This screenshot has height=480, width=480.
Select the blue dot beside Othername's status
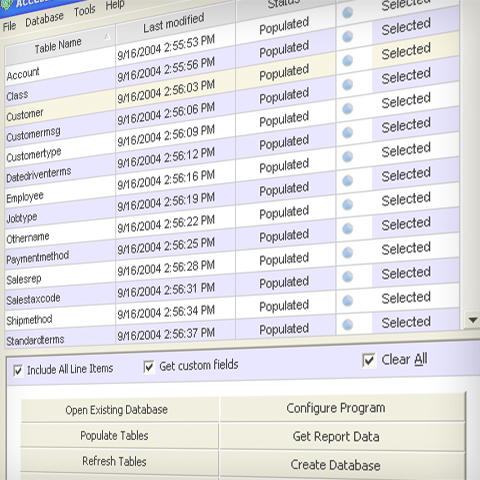(x=347, y=204)
